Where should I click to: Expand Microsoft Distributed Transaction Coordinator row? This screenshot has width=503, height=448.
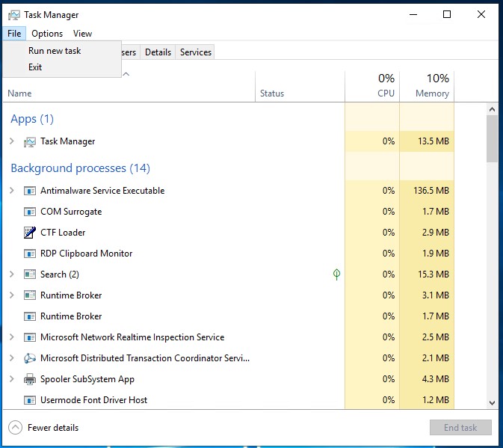tap(12, 358)
